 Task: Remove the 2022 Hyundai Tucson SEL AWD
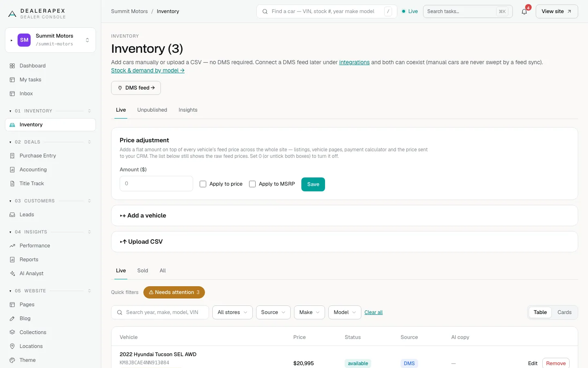pyautogui.click(x=556, y=364)
